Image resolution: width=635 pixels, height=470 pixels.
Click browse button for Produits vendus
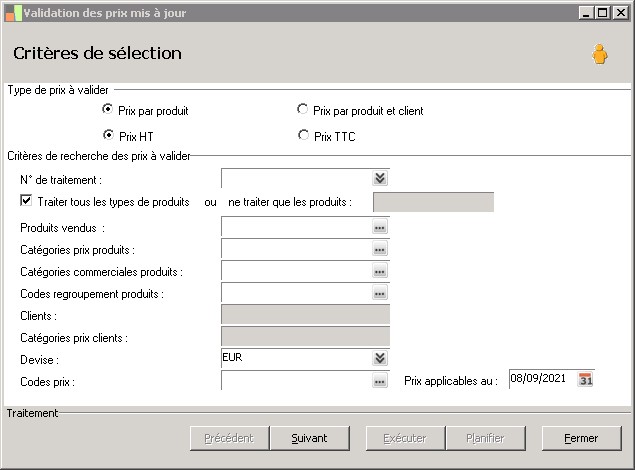pos(380,228)
